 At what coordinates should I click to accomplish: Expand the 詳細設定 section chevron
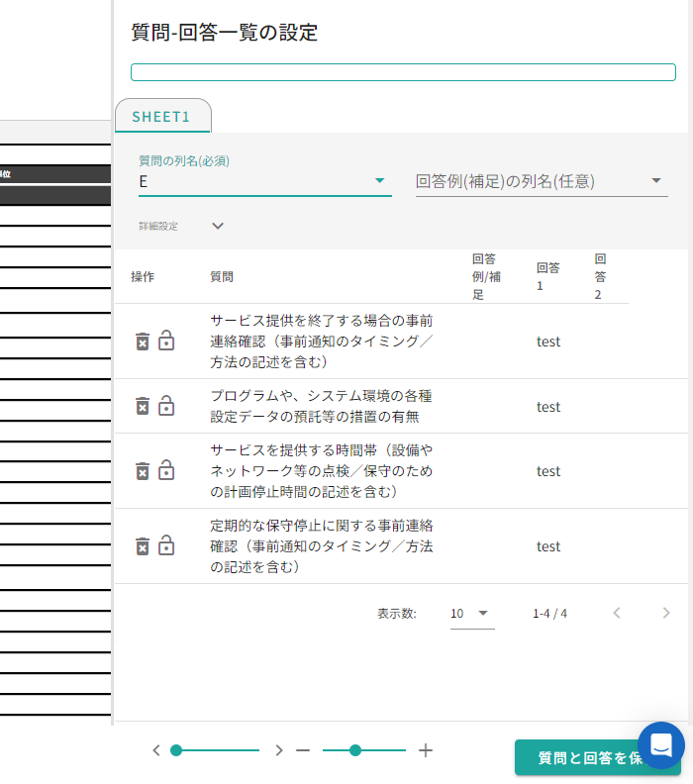coord(218,226)
